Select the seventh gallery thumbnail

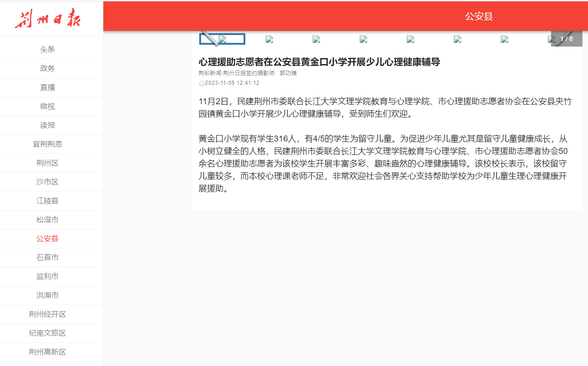(x=505, y=39)
